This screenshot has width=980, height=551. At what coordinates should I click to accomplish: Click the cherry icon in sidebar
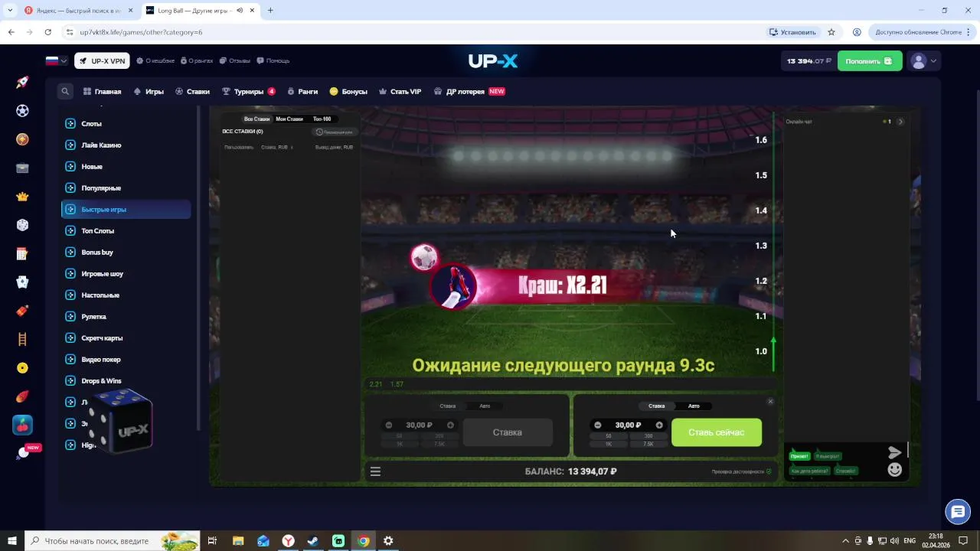22,425
